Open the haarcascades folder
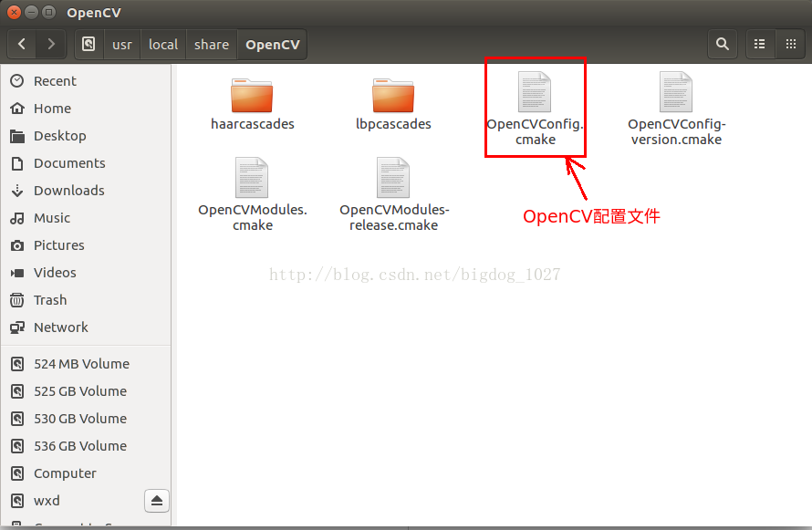The width and height of the screenshot is (812, 530). tap(252, 94)
